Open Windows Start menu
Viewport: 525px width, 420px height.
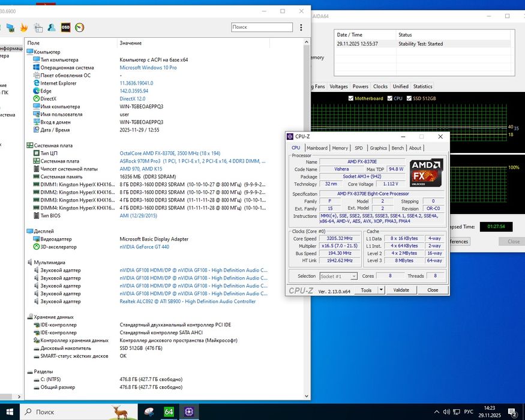point(10,412)
